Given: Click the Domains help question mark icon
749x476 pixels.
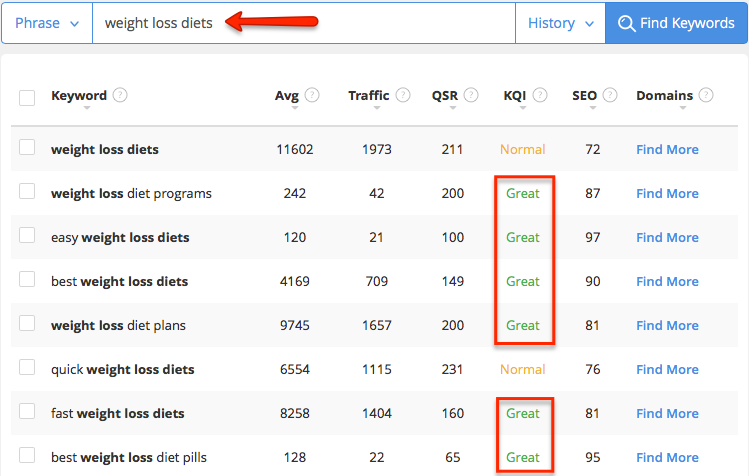Looking at the screenshot, I should click(706, 95).
